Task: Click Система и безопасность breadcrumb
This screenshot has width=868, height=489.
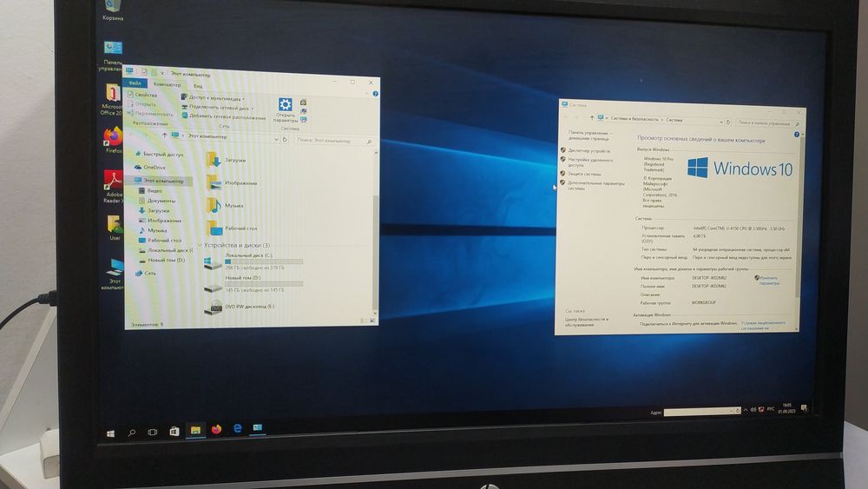Action: tap(635, 119)
